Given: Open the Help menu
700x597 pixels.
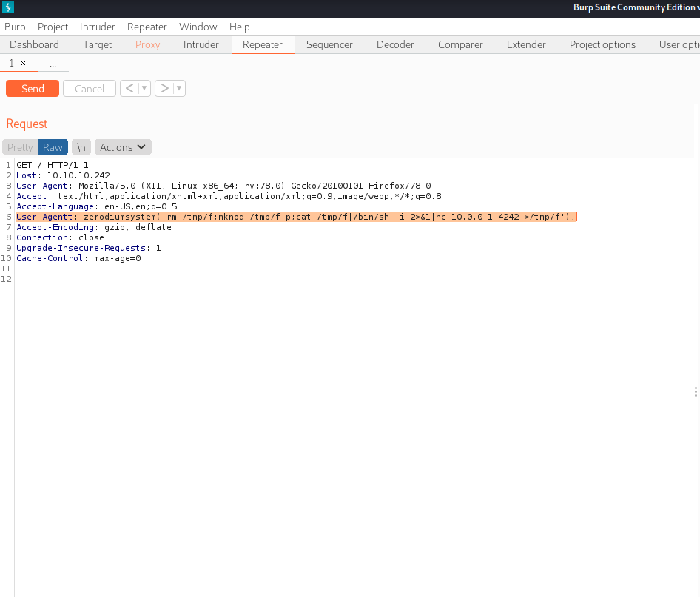Looking at the screenshot, I should 239,27.
